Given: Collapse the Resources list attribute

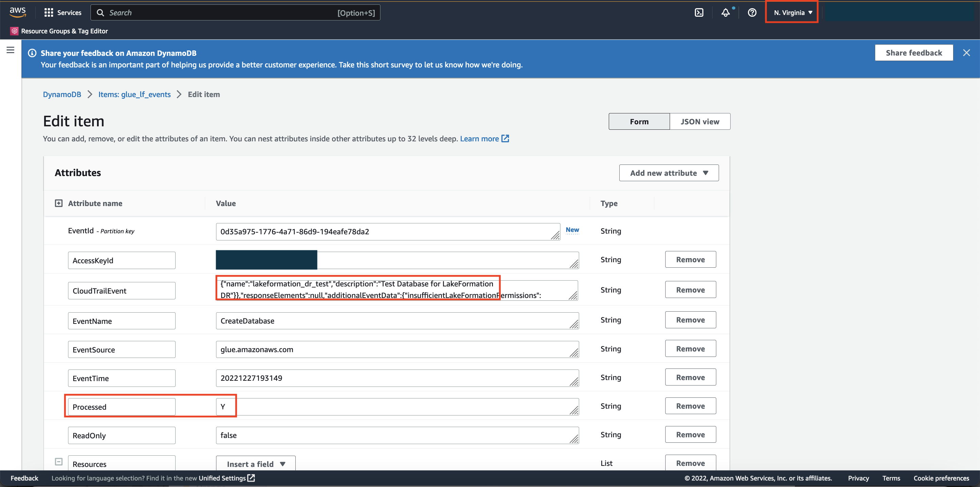Looking at the screenshot, I should [59, 461].
